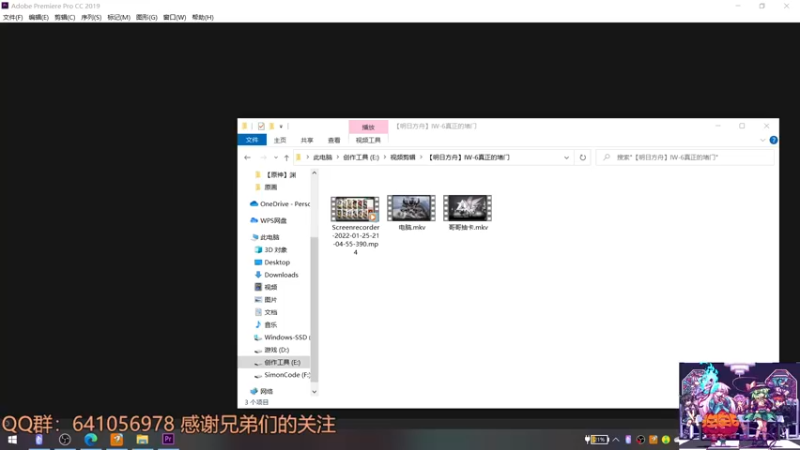
Task: Open the 视频工具 ribbon tab
Action: click(x=368, y=140)
